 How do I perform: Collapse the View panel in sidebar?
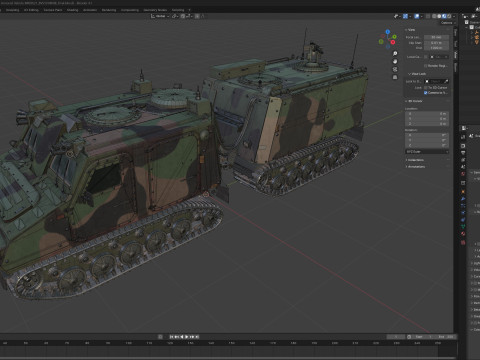tap(411, 30)
